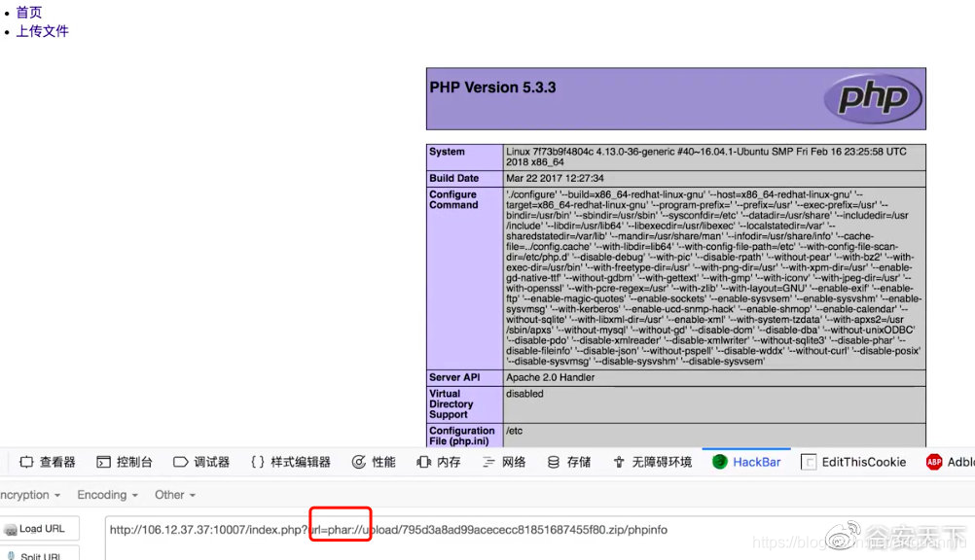Click the Configuration File (php.ini) label
The width and height of the screenshot is (975, 560).
[462, 436]
